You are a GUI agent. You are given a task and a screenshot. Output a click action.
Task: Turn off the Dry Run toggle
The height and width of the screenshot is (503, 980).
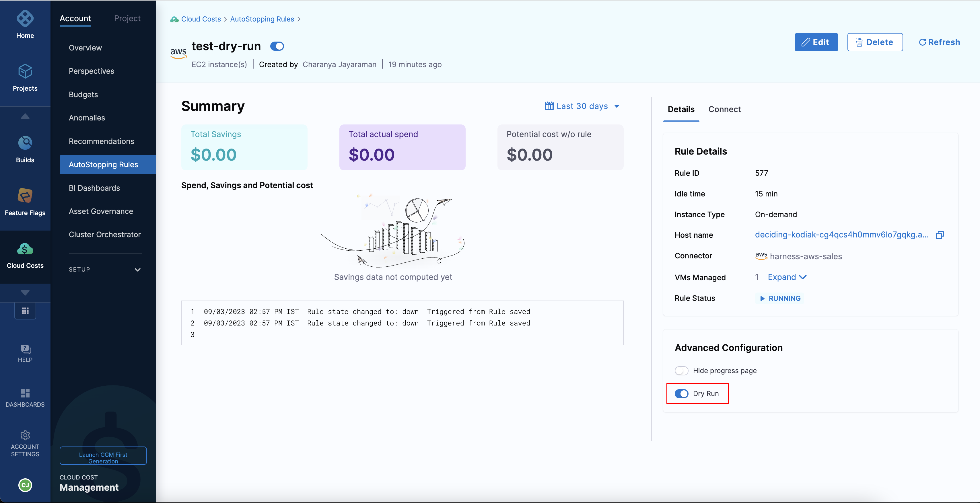pos(681,394)
